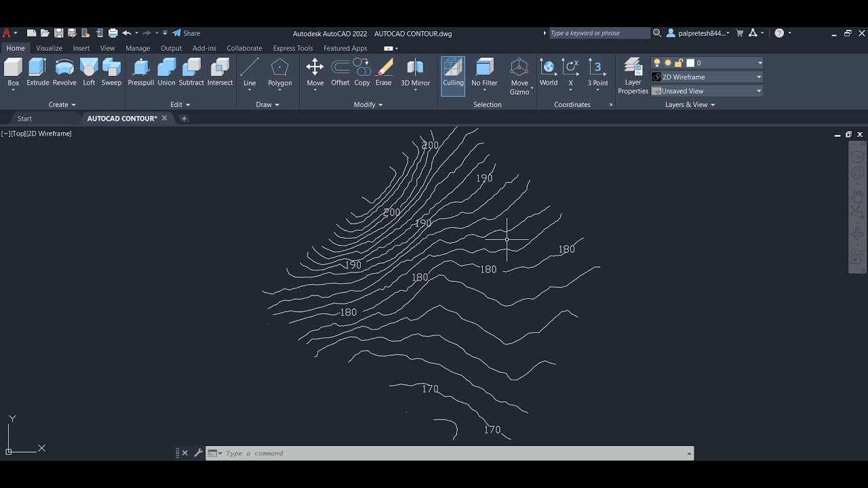868x488 pixels.
Task: Click the Open folder icon
Action: 45,33
